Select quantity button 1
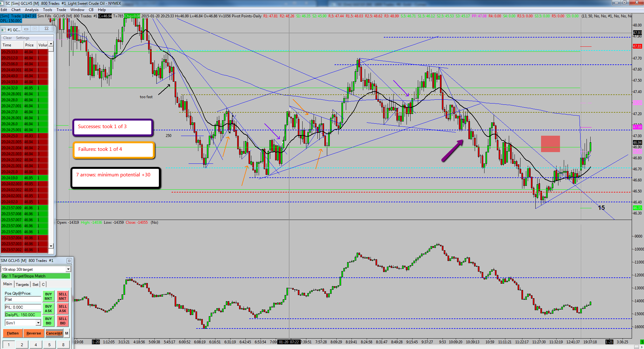The width and height of the screenshot is (644, 349). click(x=9, y=345)
